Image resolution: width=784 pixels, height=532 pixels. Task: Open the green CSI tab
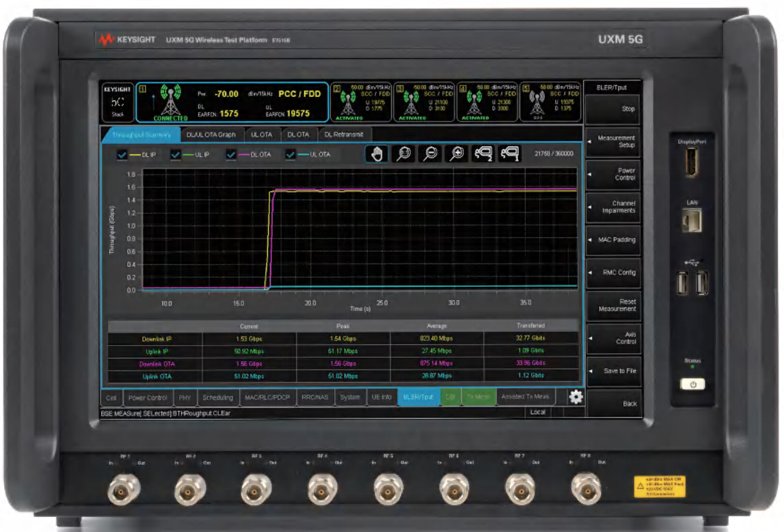(x=450, y=398)
